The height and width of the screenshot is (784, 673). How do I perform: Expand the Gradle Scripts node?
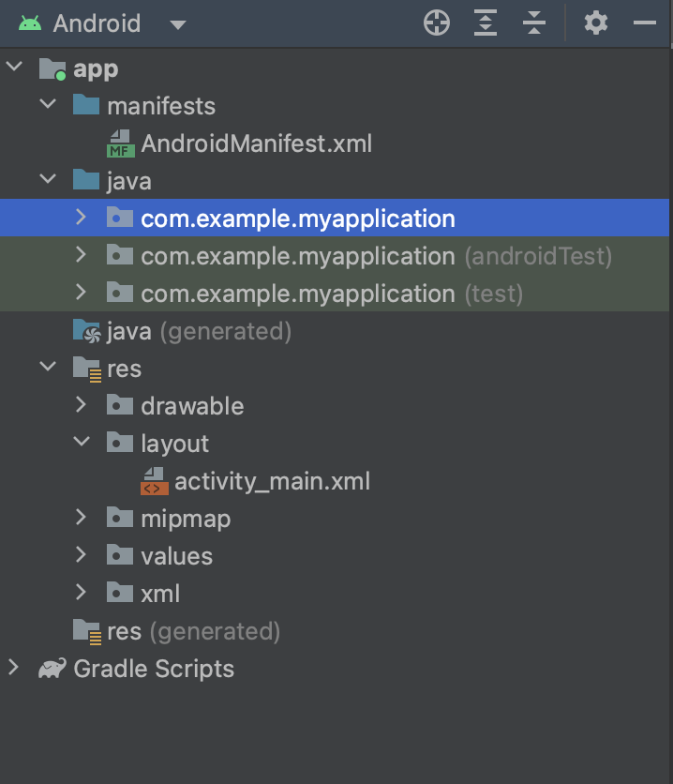coord(13,668)
